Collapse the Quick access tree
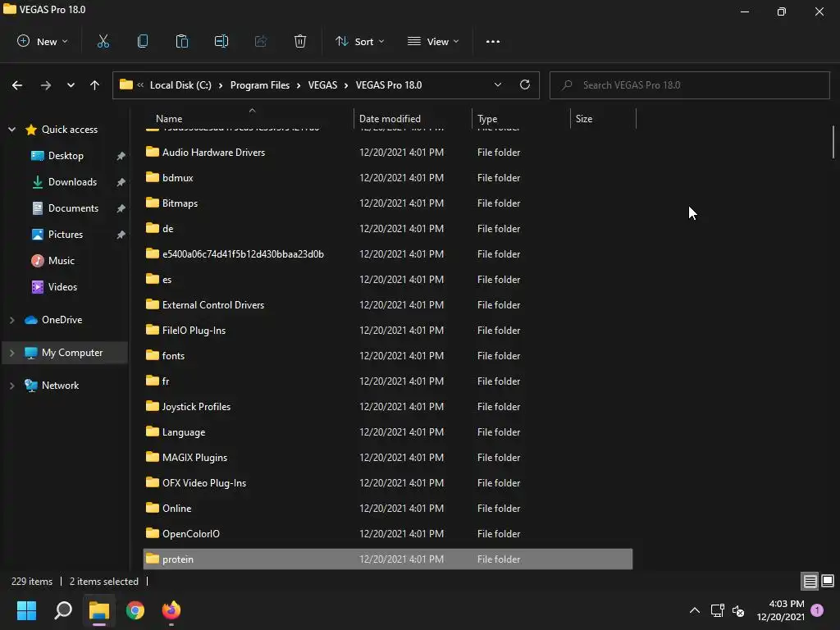This screenshot has width=840, height=630. (x=11, y=129)
